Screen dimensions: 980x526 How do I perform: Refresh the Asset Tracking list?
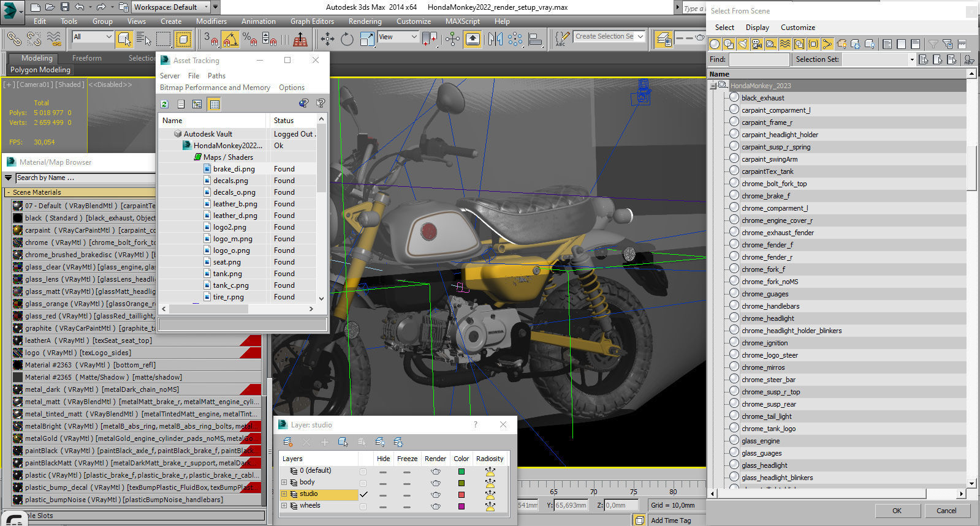coord(164,105)
